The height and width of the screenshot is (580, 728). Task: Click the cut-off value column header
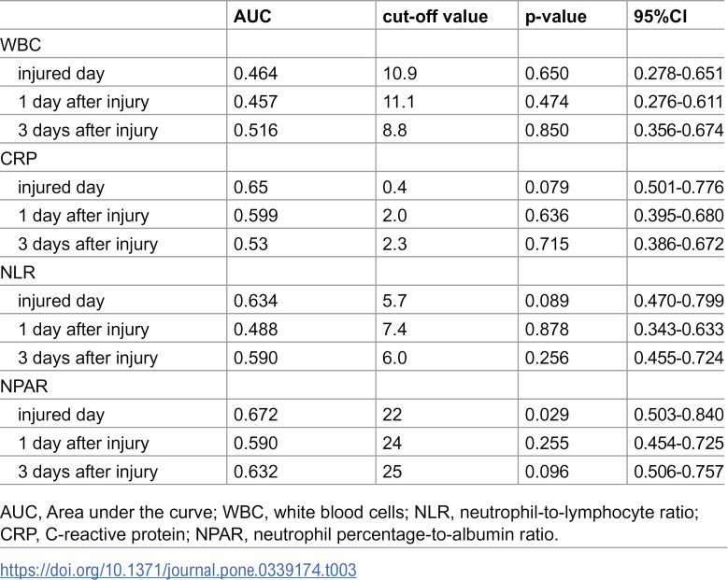[435, 17]
